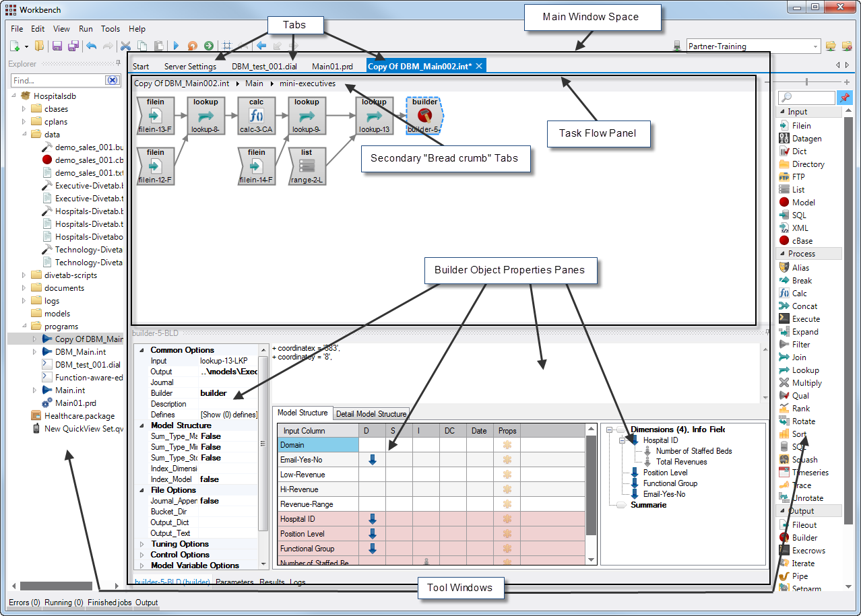Clear the Find field with its X button
This screenshot has width=861, height=616.
112,79
